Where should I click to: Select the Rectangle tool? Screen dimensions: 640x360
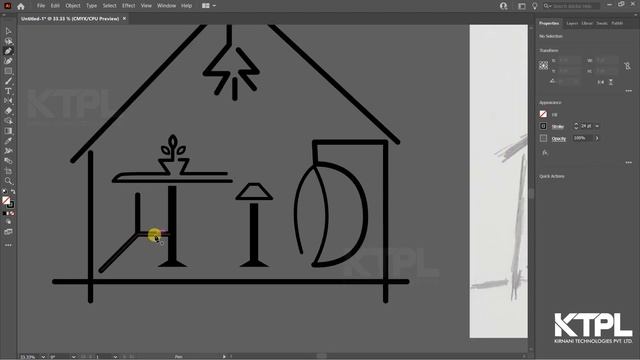coord(8,71)
